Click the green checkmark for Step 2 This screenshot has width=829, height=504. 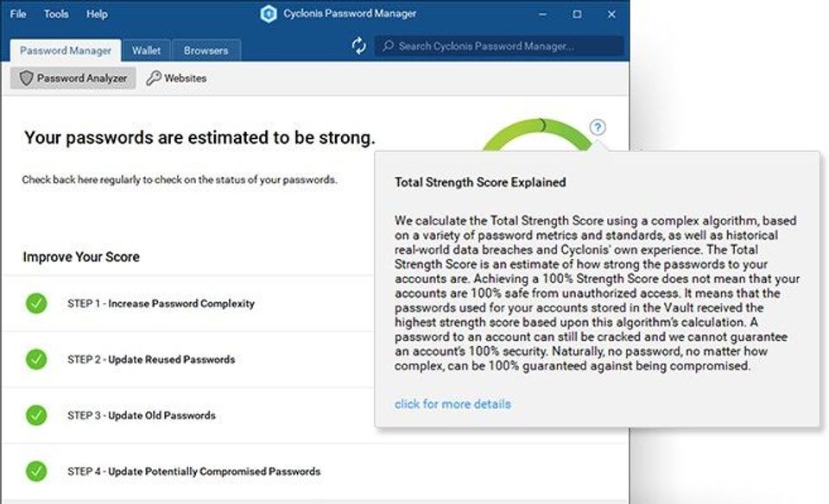(x=36, y=359)
